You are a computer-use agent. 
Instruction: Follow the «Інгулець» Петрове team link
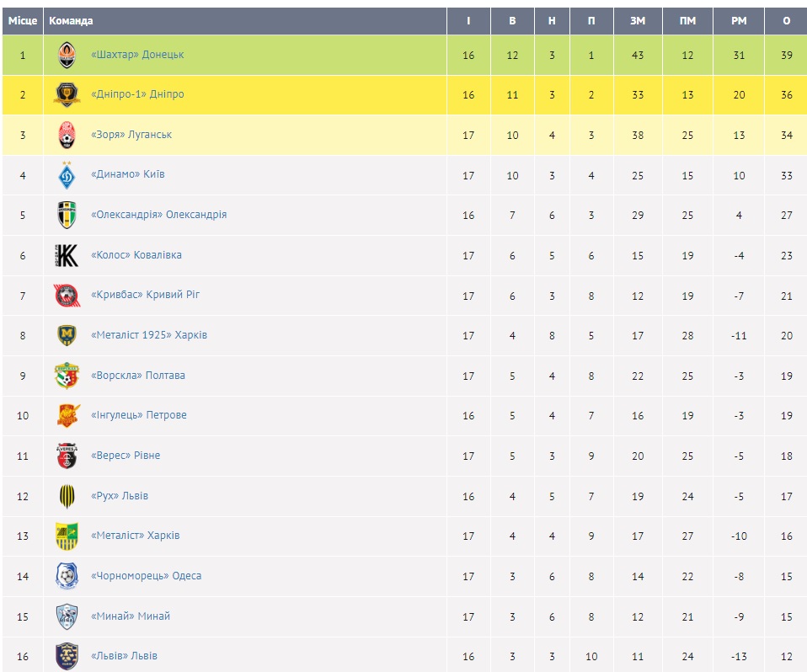point(138,415)
